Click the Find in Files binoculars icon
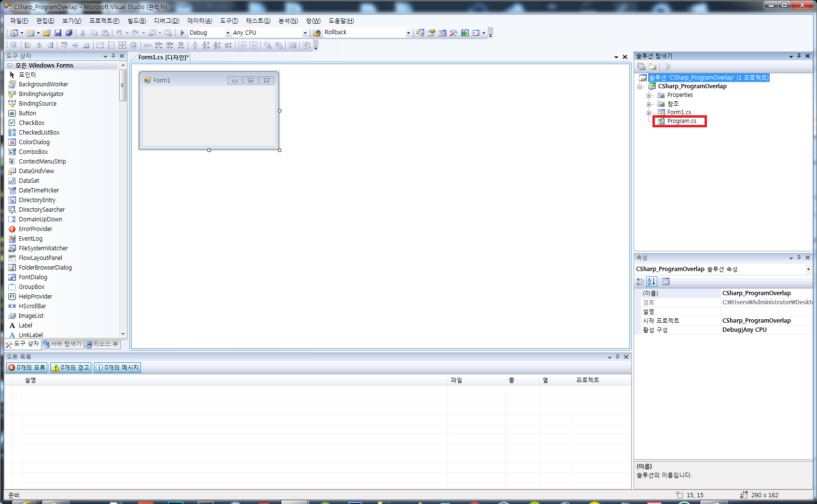817x504 pixels. coord(317,33)
